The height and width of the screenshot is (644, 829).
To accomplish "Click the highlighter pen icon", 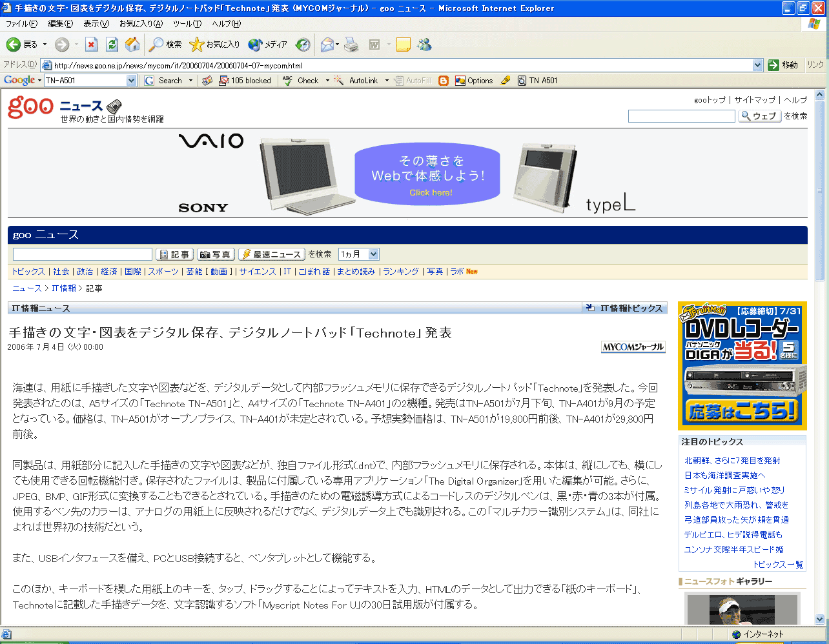I will 506,81.
